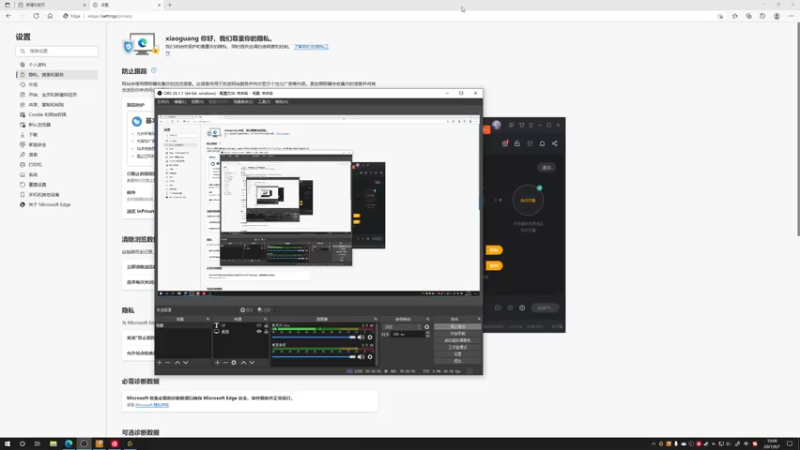Click share icon in dark app toolbar
The width and height of the screenshot is (800, 450).
pyautogui.click(x=555, y=143)
